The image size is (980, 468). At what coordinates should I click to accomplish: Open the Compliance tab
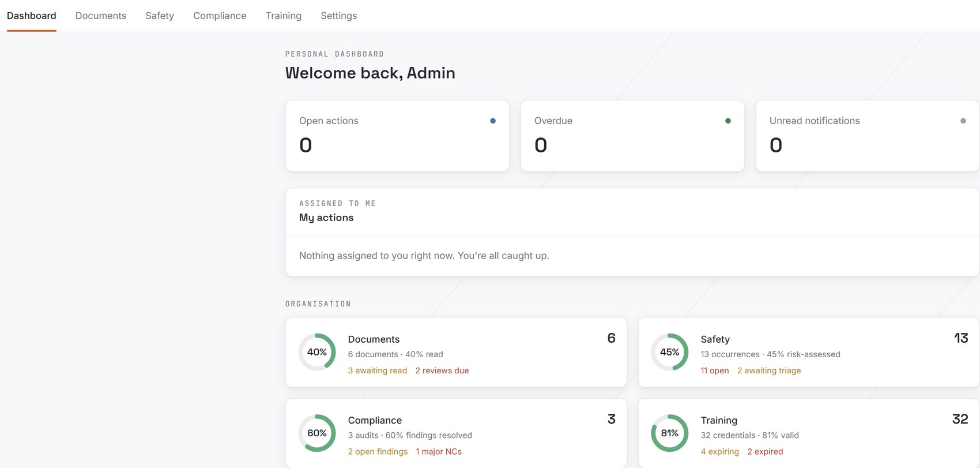[220, 16]
